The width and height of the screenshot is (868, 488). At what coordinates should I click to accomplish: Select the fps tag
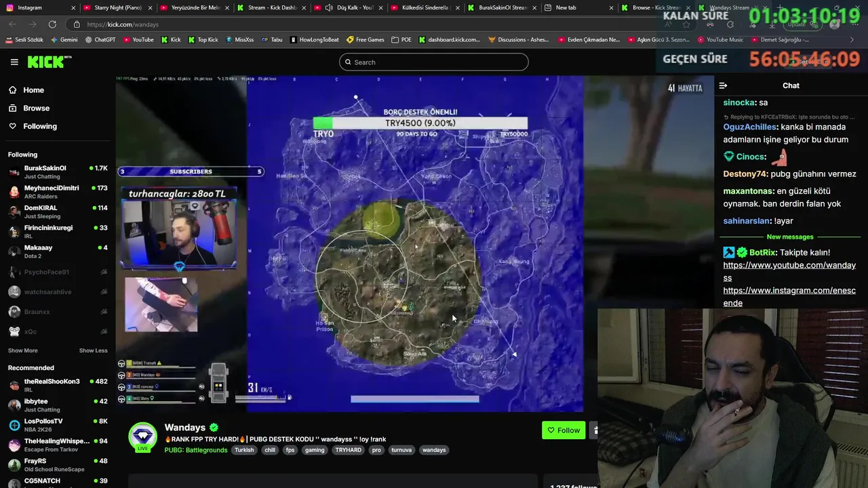click(x=290, y=450)
